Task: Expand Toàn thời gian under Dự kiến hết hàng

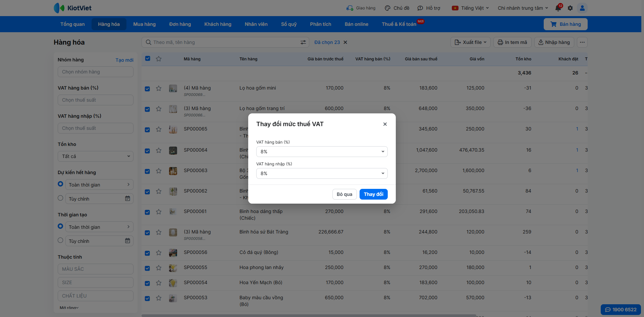Action: coord(99,184)
